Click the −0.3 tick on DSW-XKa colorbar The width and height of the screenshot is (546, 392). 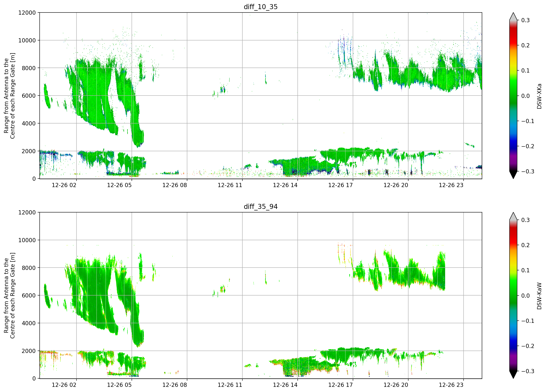pyautogui.click(x=528, y=171)
